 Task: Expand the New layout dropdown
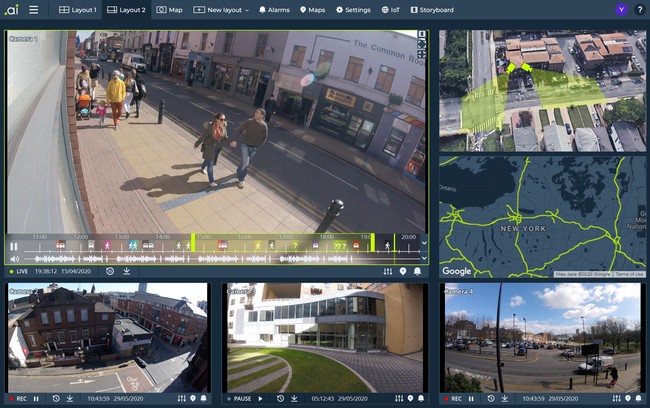[x=221, y=10]
